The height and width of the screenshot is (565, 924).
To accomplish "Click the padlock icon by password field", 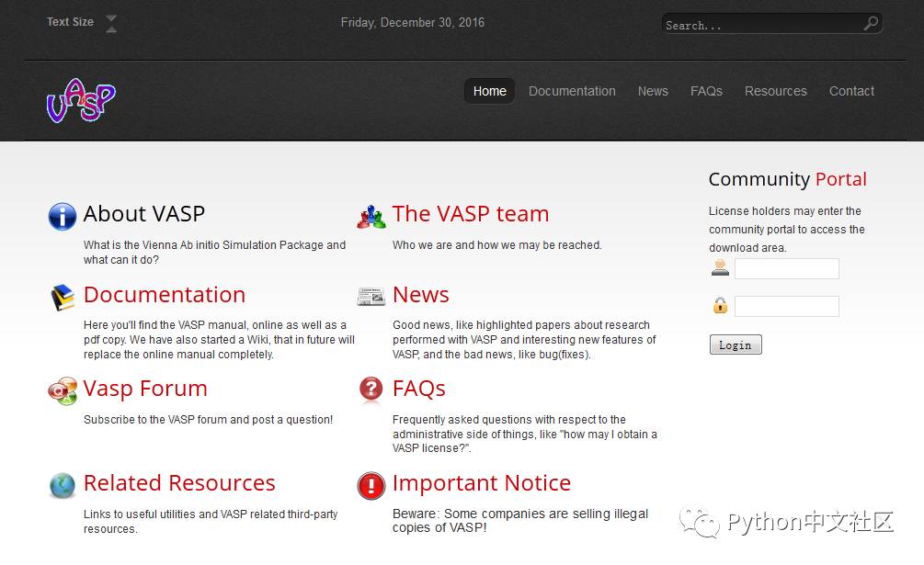I will click(720, 305).
